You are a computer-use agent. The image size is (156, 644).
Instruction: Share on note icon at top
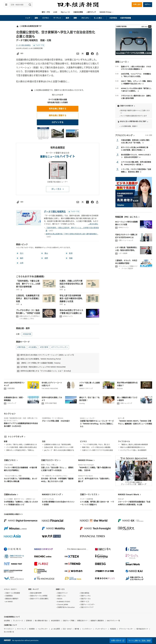tap(83, 54)
